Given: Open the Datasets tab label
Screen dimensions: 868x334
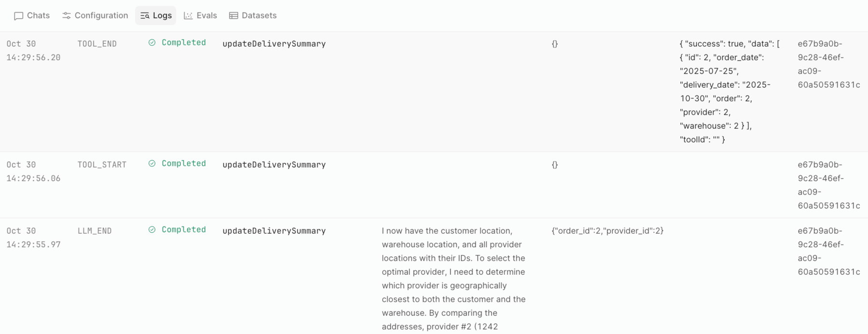Looking at the screenshot, I should coord(259,15).
